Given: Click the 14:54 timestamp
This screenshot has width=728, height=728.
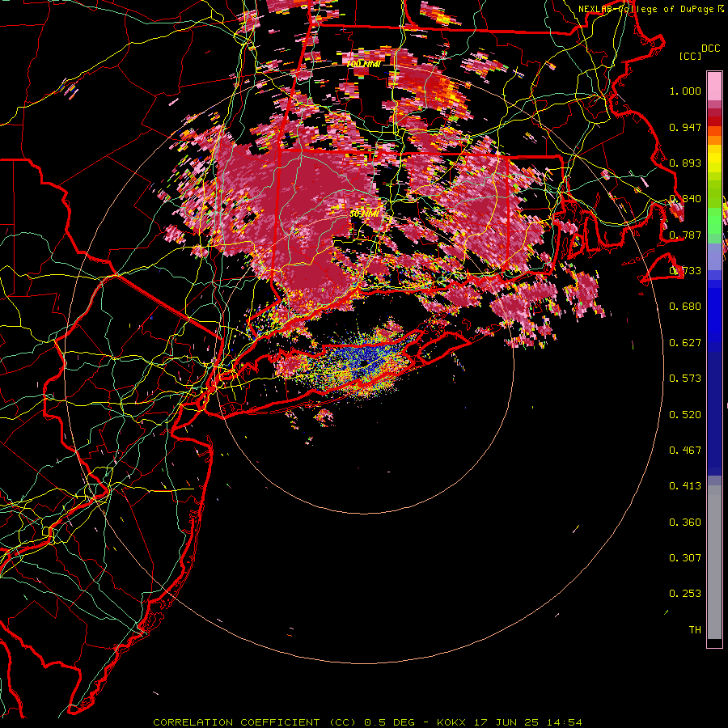Looking at the screenshot, I should coord(565,722).
